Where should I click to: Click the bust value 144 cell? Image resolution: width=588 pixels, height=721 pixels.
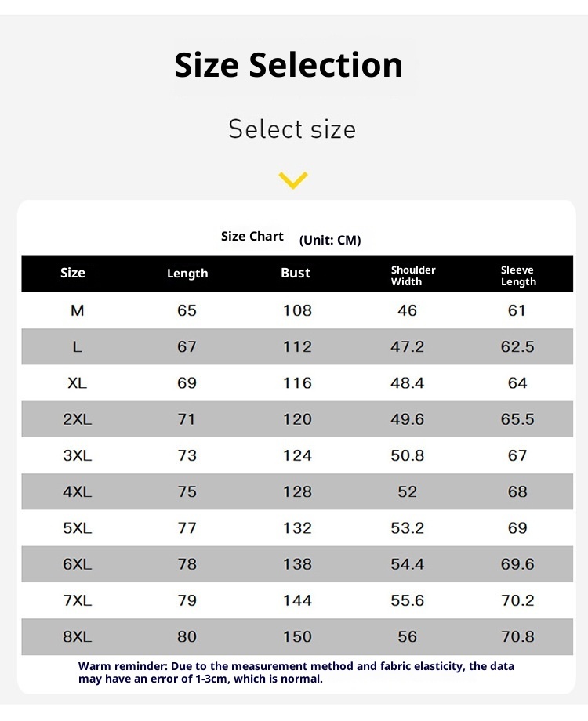[297, 600]
